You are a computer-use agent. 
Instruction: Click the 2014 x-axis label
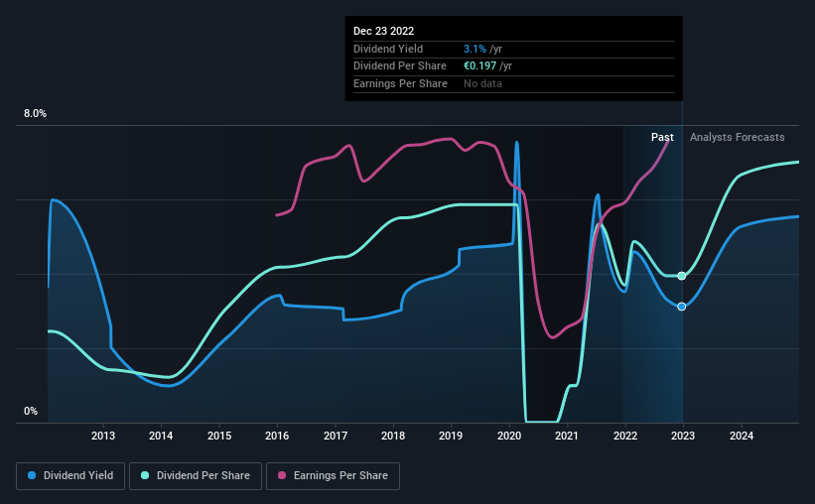click(x=161, y=436)
